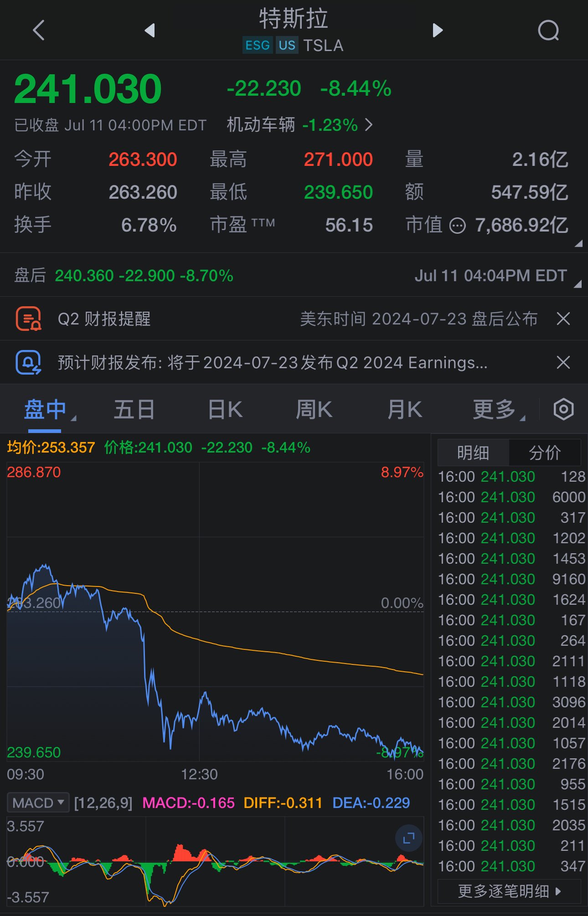The height and width of the screenshot is (916, 588).
Task: Select the tick row with volume 1453
Action: tap(511, 558)
